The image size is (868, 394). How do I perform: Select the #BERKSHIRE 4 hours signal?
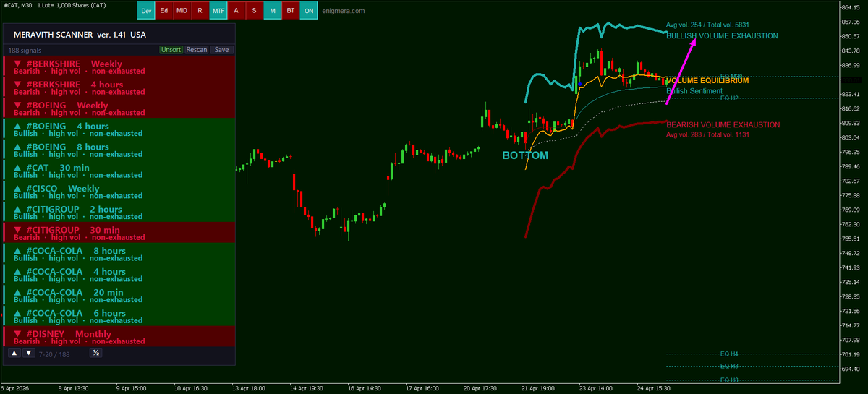(x=119, y=87)
